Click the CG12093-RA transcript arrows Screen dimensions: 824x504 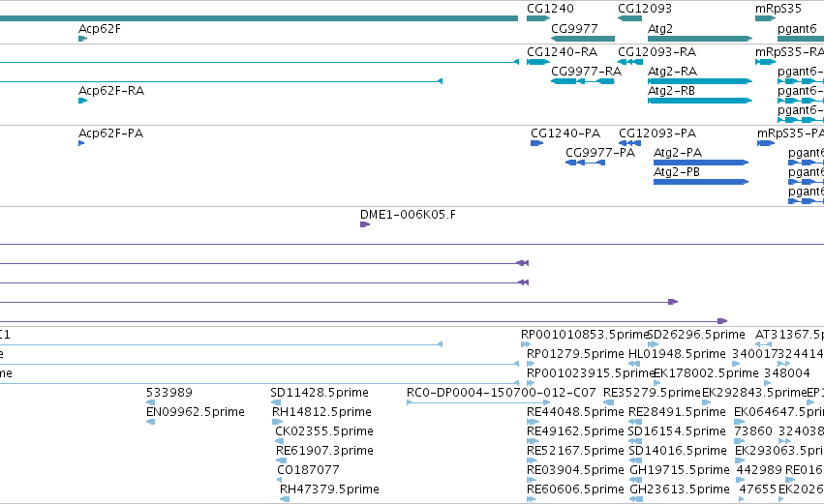(630, 62)
